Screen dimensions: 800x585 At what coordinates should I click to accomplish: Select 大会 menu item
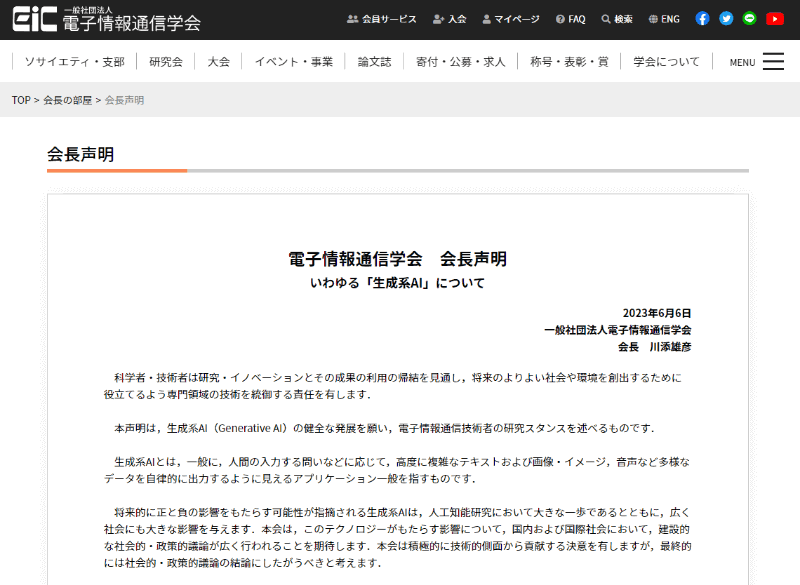218,62
